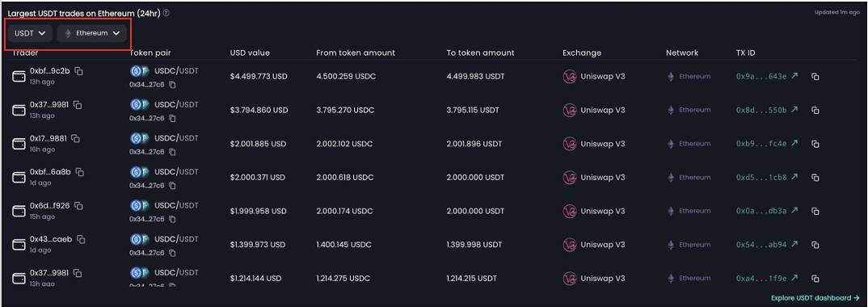Copy trader address 0x43...caeb

pos(82,239)
